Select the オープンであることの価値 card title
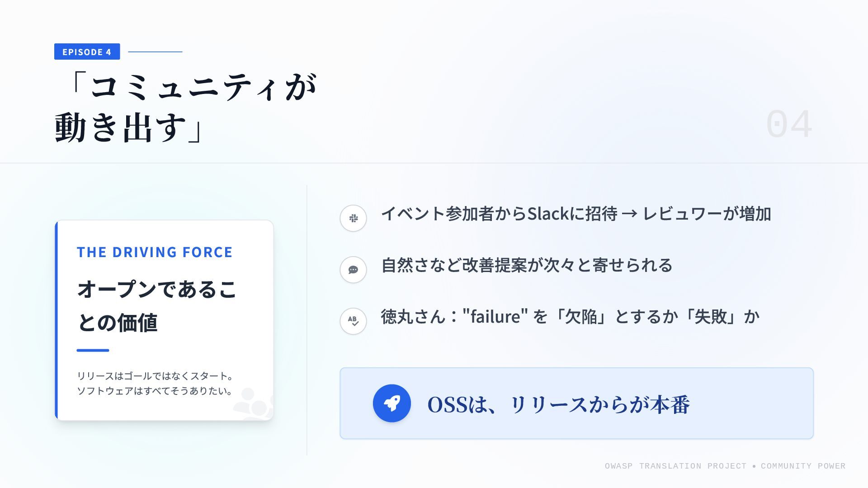 tap(156, 306)
